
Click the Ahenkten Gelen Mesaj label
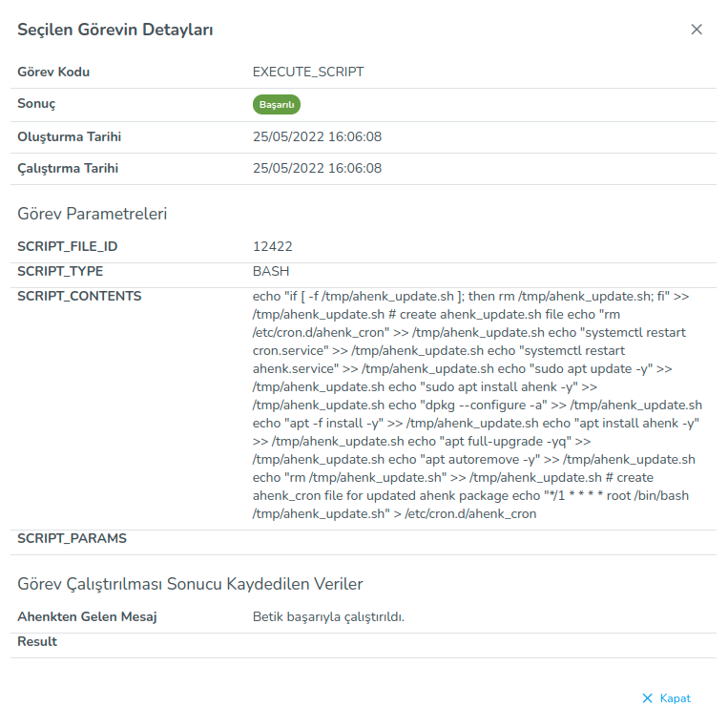87,616
